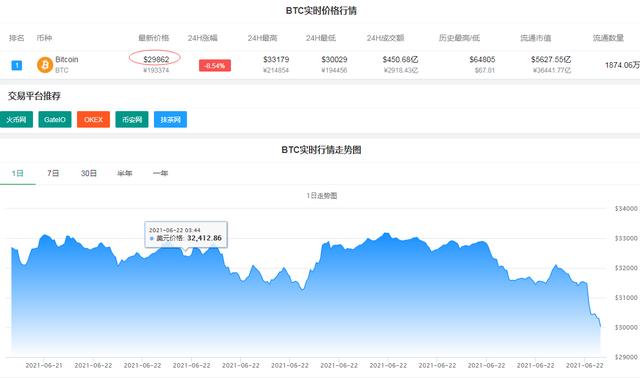
Task: Click the 24H成交额 column header
Action: click(x=385, y=38)
